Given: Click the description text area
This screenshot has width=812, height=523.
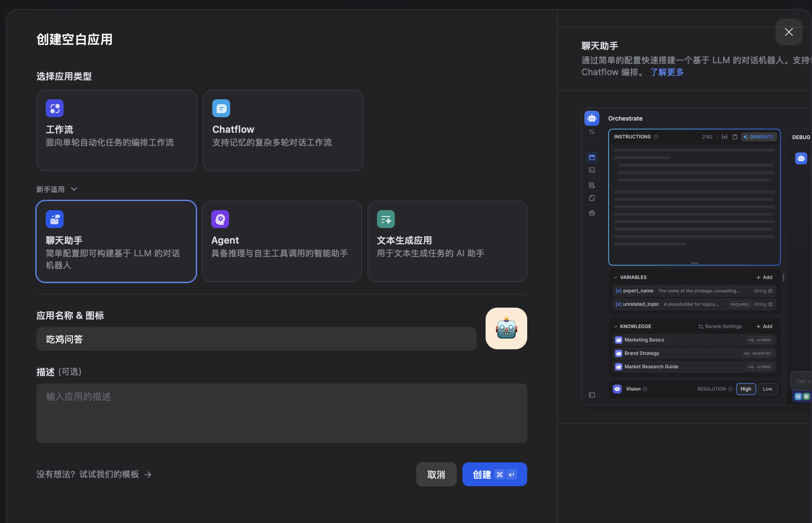Looking at the screenshot, I should pyautogui.click(x=281, y=413).
